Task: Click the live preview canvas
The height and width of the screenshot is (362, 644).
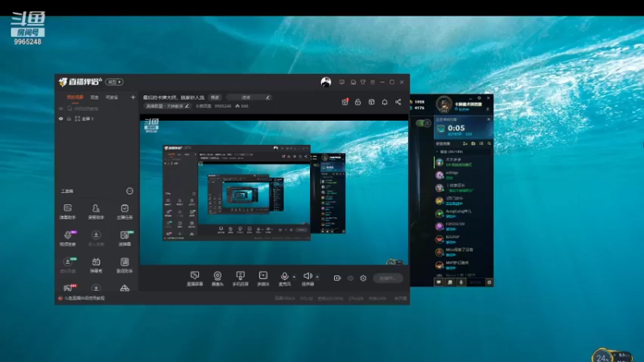Action: (274, 190)
